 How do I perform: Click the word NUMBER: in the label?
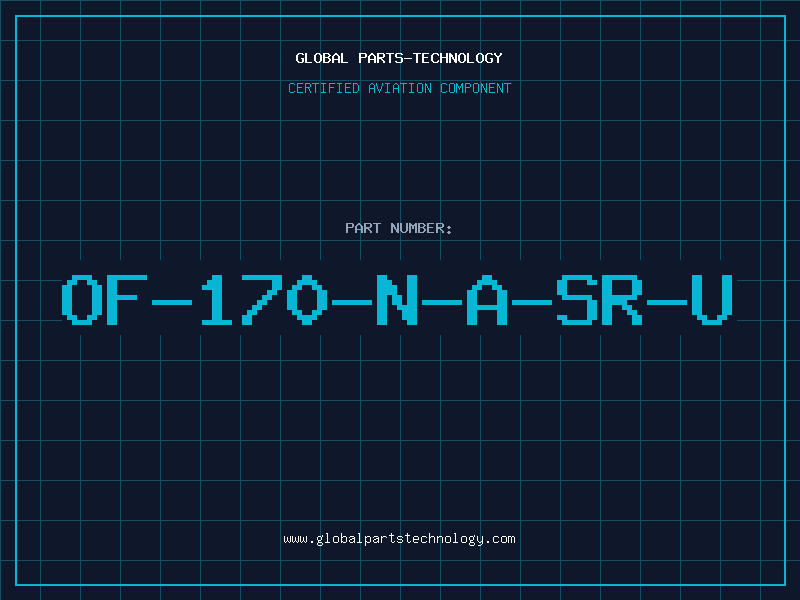421,228
